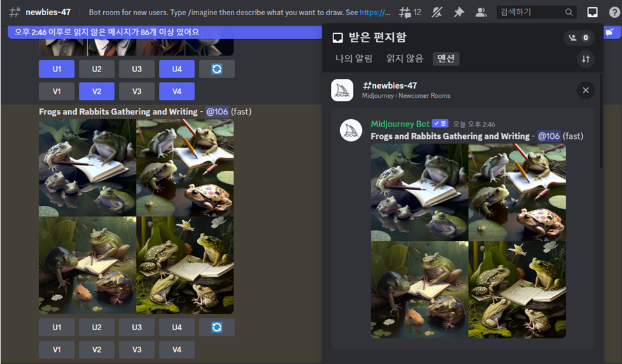The height and width of the screenshot is (364, 622).
Task: Jump to unread messages banner
Action: click(165, 32)
